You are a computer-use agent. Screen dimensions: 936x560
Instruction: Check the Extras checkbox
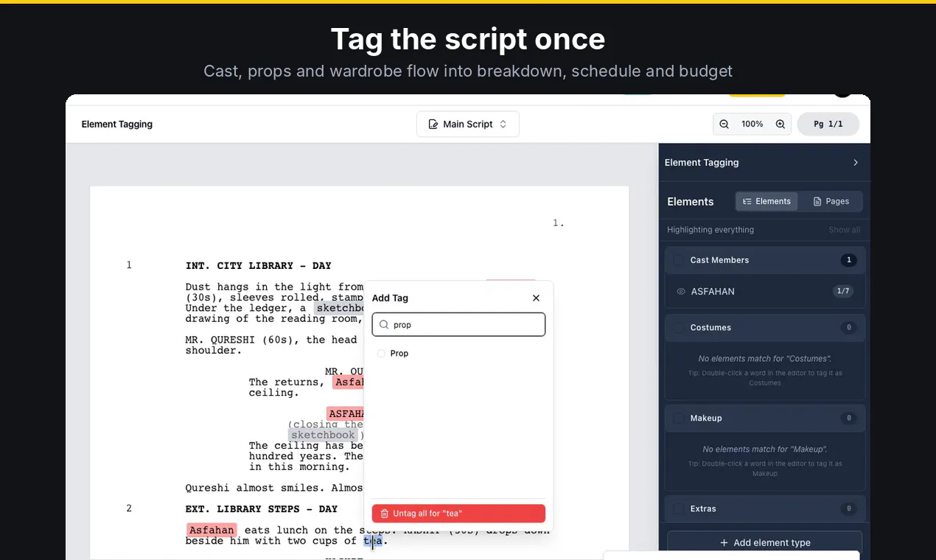(678, 509)
